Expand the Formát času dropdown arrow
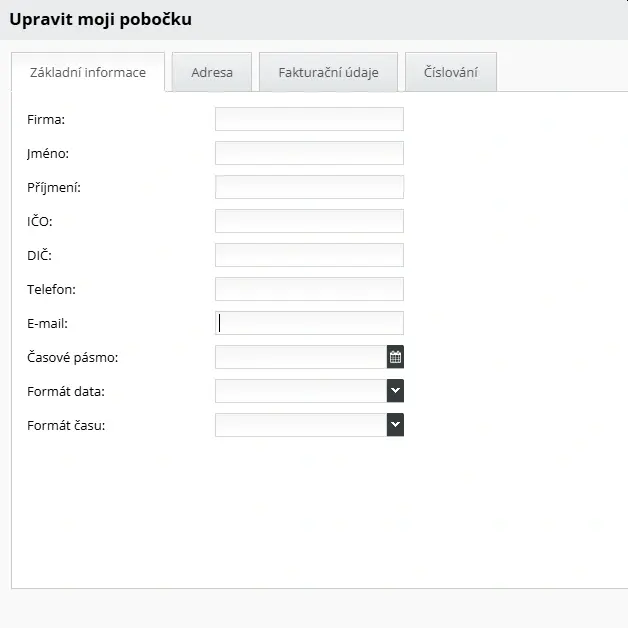628x628 pixels. pos(395,425)
